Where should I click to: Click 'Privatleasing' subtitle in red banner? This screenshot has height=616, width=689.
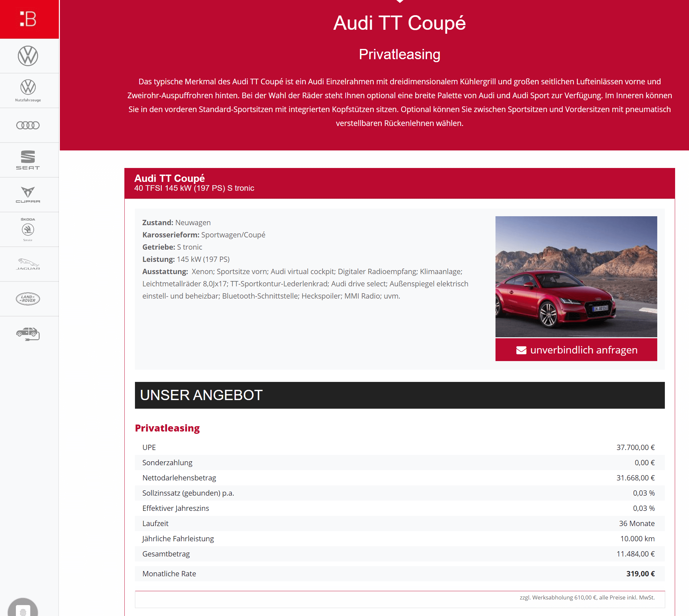coord(399,55)
